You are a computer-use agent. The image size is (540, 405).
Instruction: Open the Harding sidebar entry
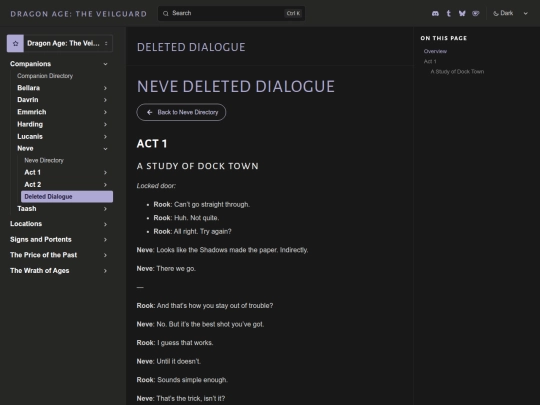[x=30, y=124]
